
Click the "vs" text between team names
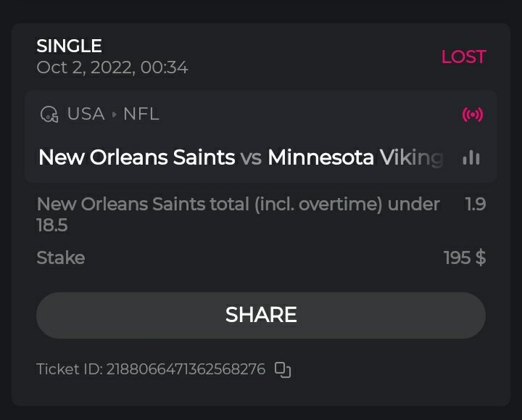pyautogui.click(x=251, y=157)
